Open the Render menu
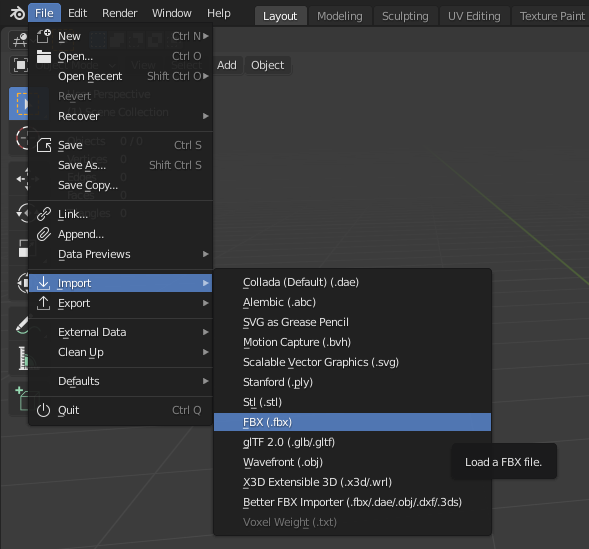589x549 pixels. click(119, 14)
